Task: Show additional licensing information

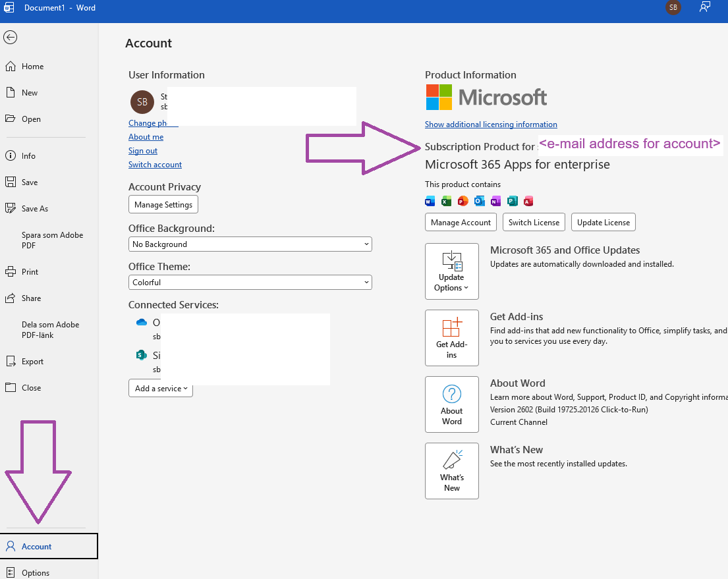Action: click(x=491, y=124)
